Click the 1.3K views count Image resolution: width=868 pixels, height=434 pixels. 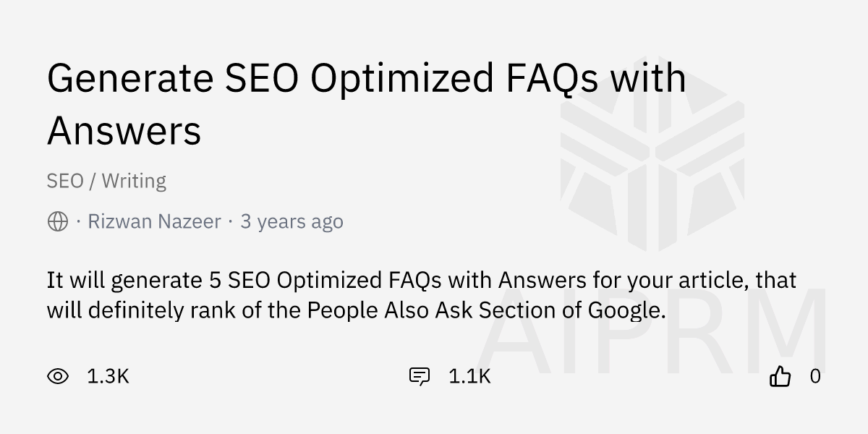pos(108,376)
